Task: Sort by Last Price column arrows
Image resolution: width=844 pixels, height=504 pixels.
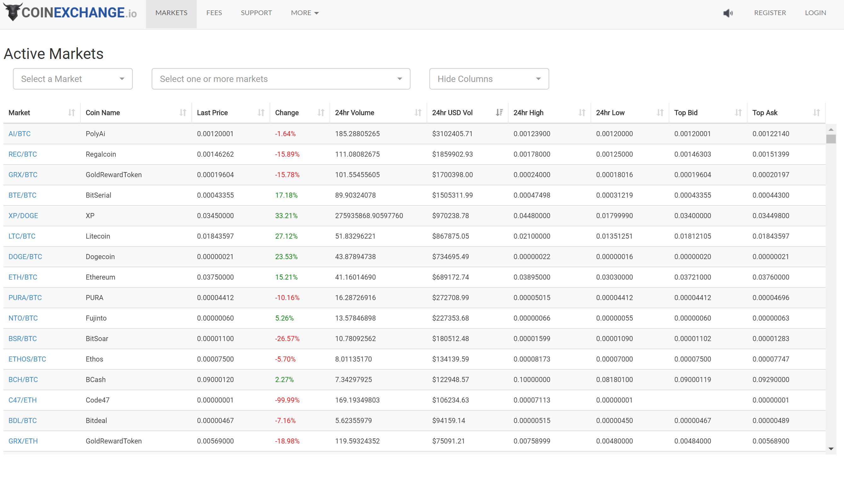Action: pos(261,113)
